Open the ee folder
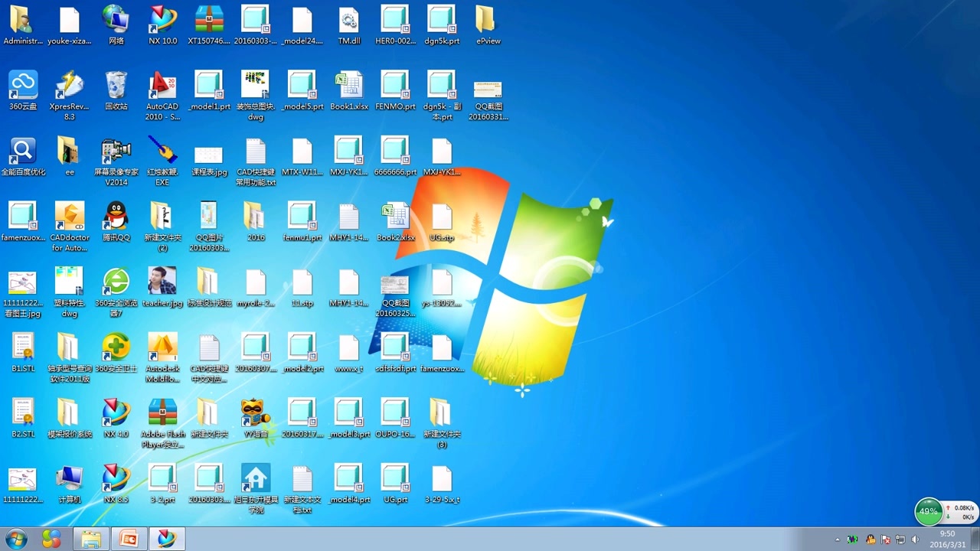 point(69,156)
